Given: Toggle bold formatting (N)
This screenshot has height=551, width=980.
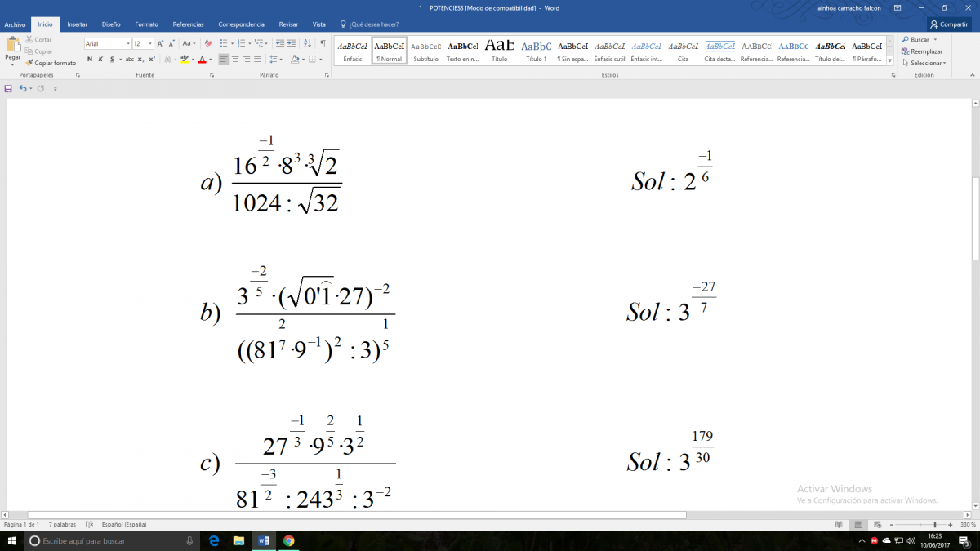Looking at the screenshot, I should click(90, 60).
